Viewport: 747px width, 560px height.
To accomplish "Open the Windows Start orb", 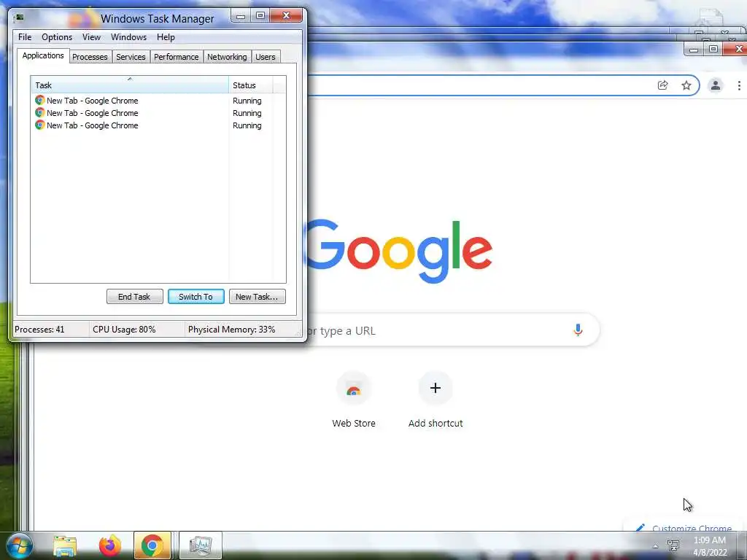I will coord(20,545).
